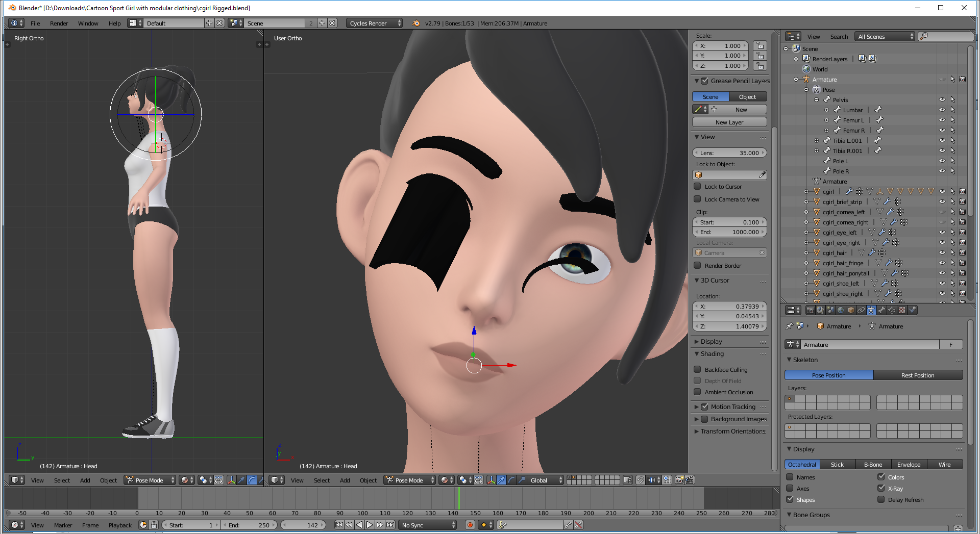Expand the Display panel in view properties
Image resolution: width=980 pixels, height=534 pixels.
697,342
